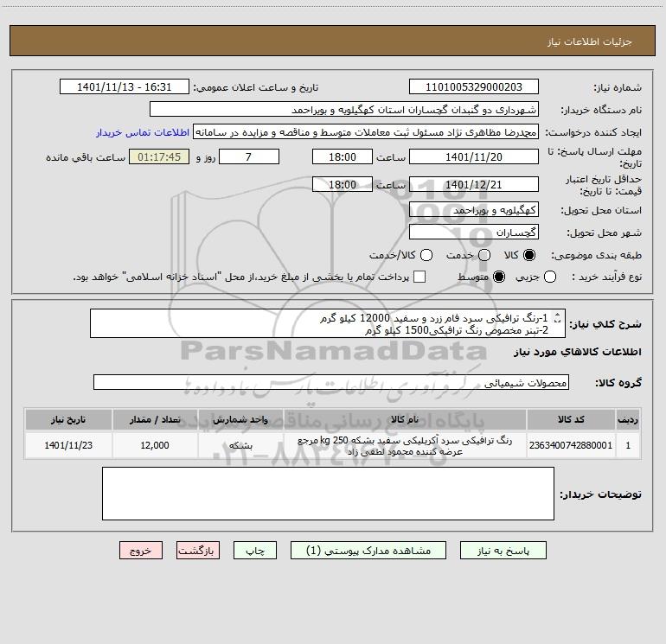This screenshot has height=644, width=666.
Task: Click the delivery city field گچساران
Action: (474, 233)
